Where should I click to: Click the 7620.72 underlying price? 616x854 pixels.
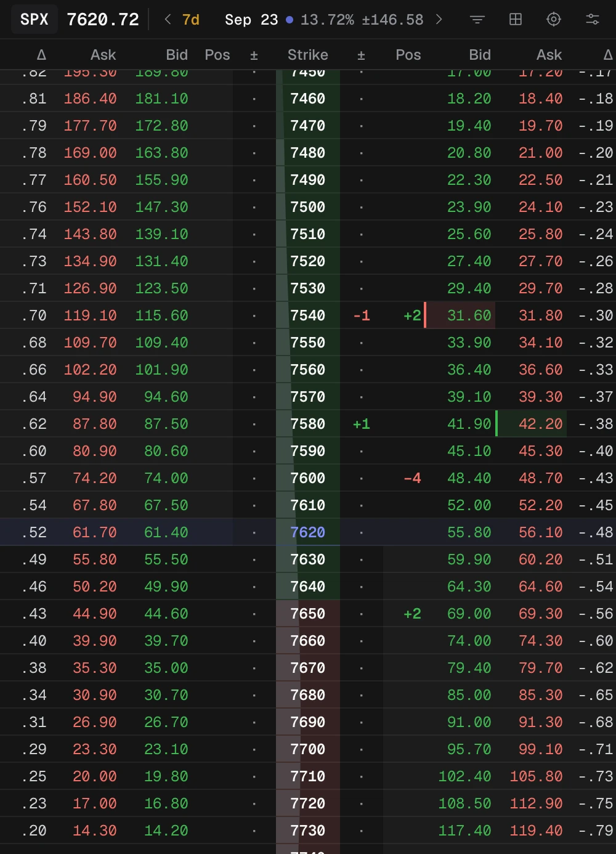pyautogui.click(x=103, y=20)
